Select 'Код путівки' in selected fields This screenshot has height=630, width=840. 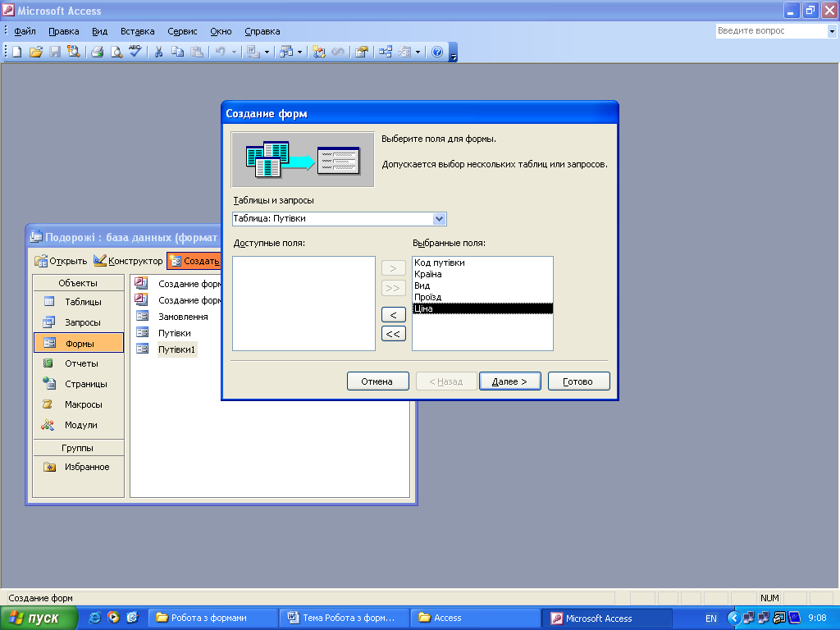click(x=482, y=262)
